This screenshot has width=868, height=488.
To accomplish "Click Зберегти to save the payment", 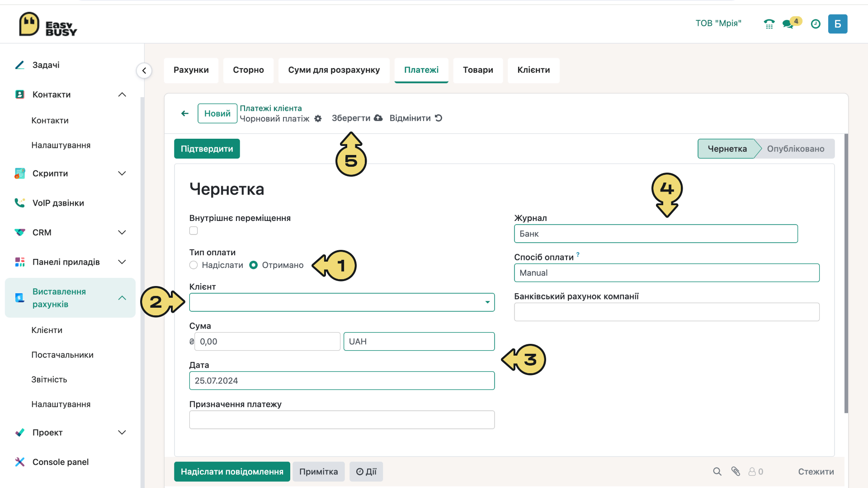I will click(x=351, y=118).
